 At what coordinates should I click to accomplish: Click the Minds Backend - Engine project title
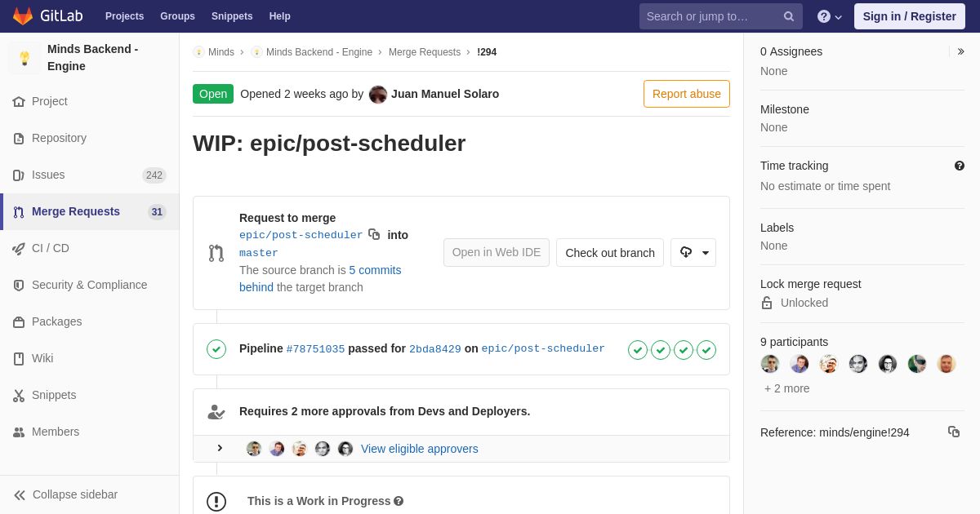tap(92, 58)
